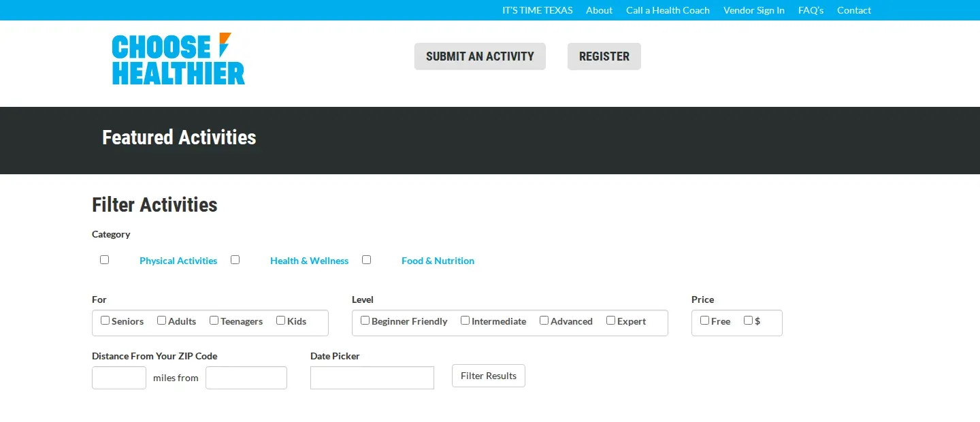Screen dimensions: 980x422
Task: Click the Choose Healthier logo
Action: click(178, 59)
